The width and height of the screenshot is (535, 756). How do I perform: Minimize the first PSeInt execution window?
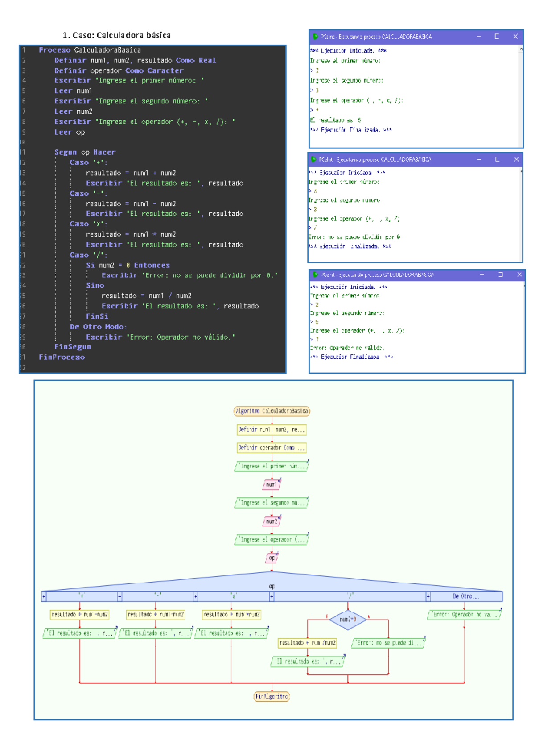click(x=478, y=37)
